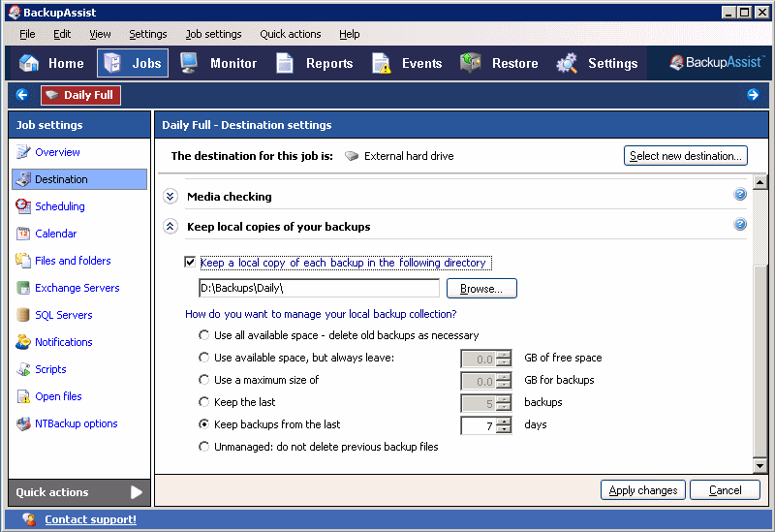Select Keep backups from the last days

pyautogui.click(x=203, y=424)
